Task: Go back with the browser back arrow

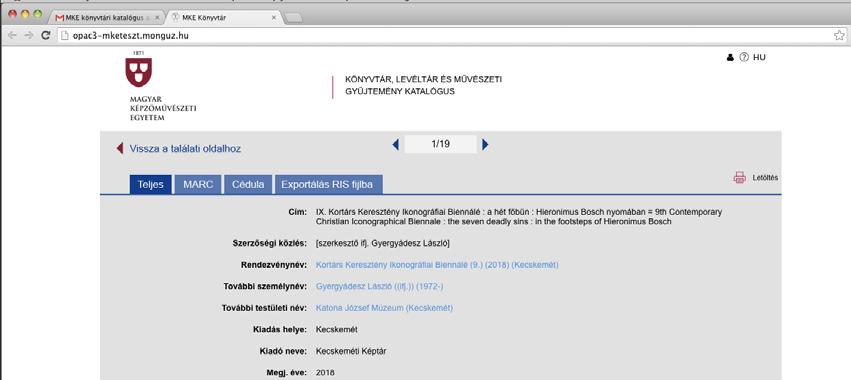Action: (12, 35)
